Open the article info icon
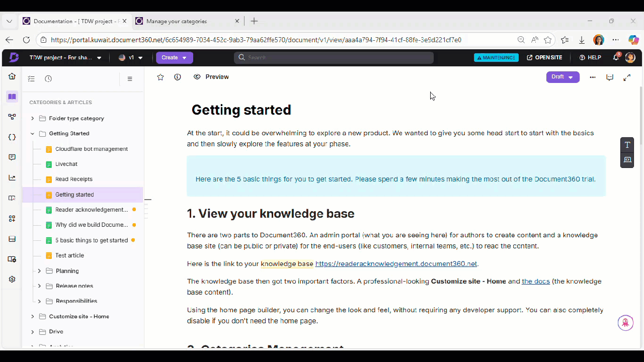Screen dimensions: 644x362 (178, 77)
